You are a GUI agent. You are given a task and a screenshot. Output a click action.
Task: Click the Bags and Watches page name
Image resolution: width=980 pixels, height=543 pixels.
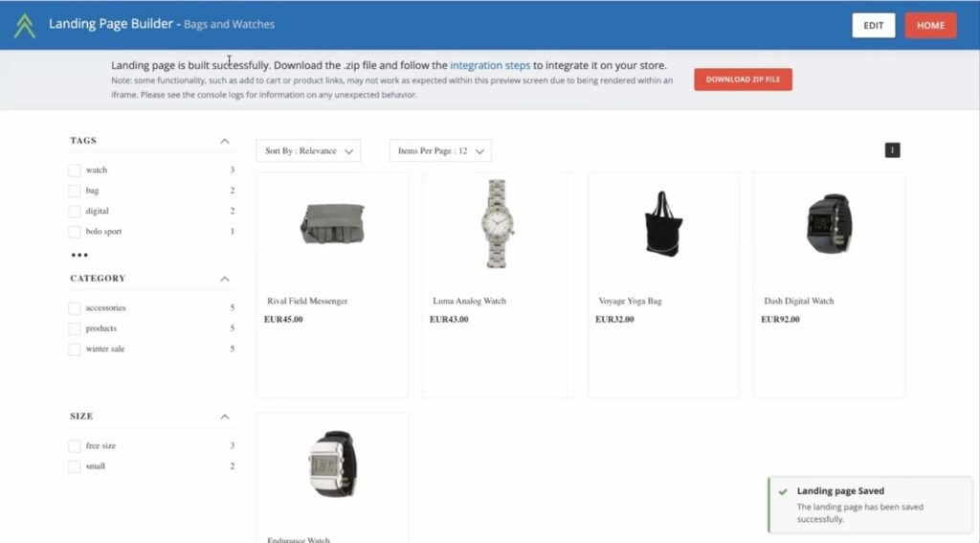[x=229, y=24]
